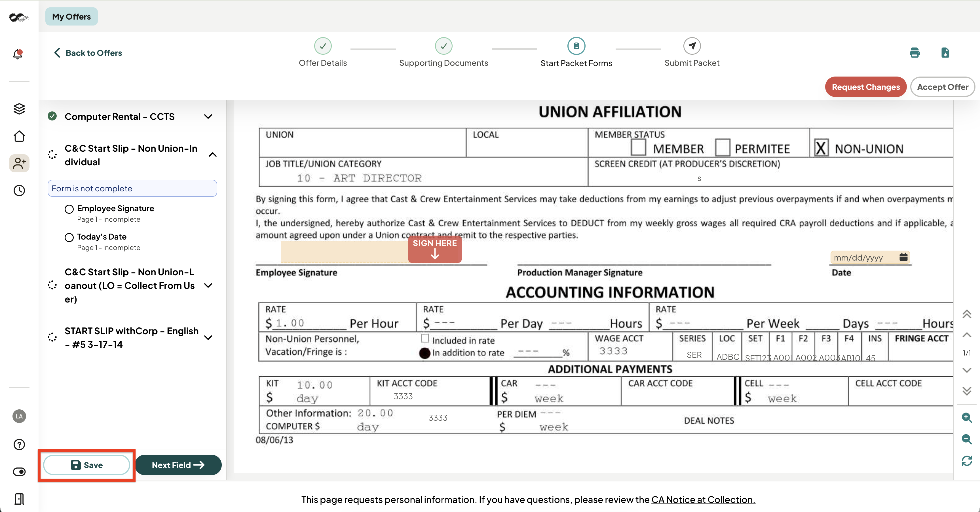
Task: Click the door exit icon
Action: (x=19, y=499)
